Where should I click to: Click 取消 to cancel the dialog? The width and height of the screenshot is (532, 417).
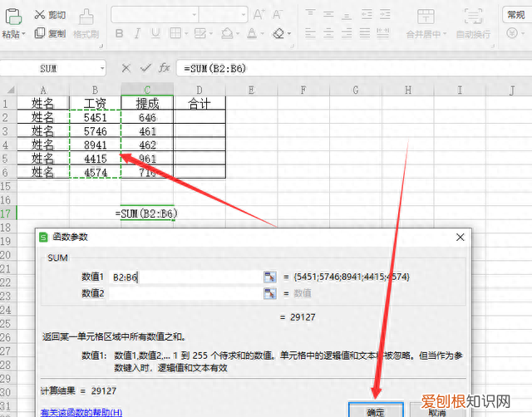point(436,411)
